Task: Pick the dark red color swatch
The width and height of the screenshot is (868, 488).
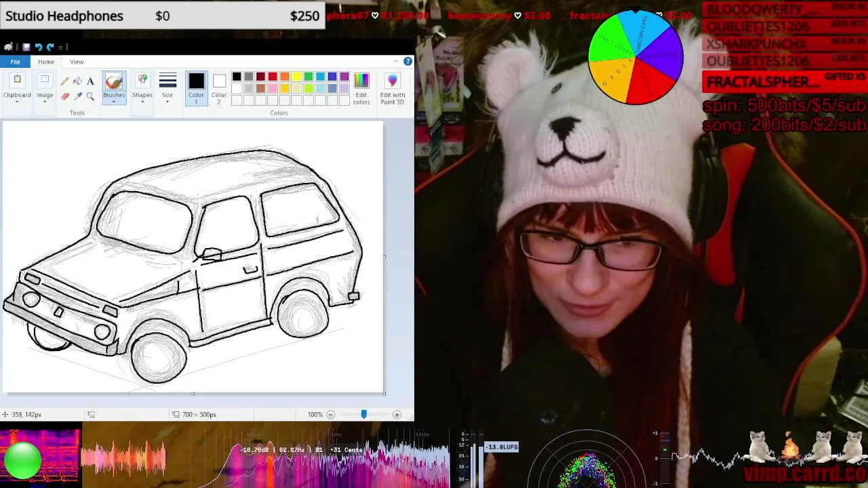Action: pyautogui.click(x=260, y=77)
